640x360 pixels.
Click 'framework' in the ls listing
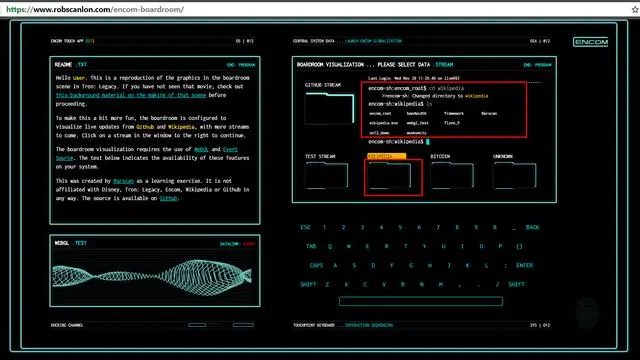coord(454,113)
